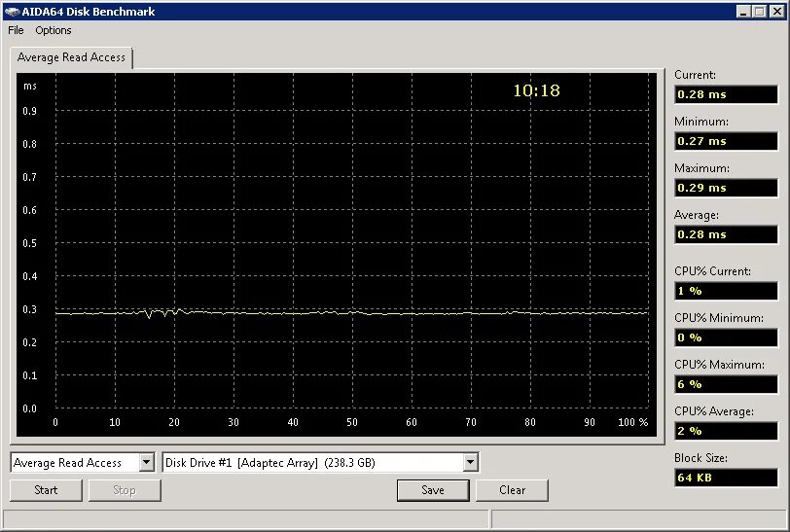Close the AIDA64 Disk Benchmark window
The width and height of the screenshot is (790, 532).
point(777,12)
